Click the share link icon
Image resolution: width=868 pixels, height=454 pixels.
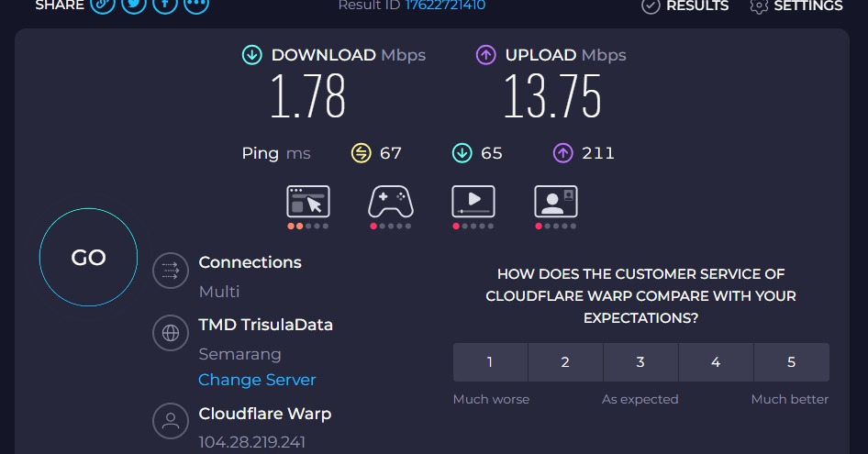coord(103,5)
